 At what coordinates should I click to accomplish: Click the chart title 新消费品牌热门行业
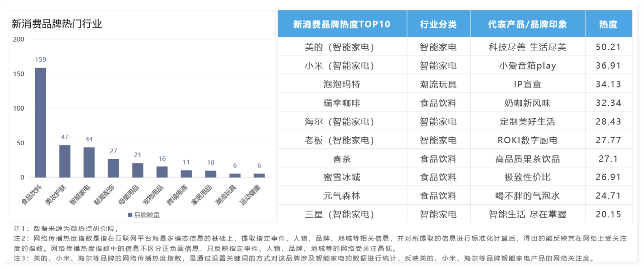(x=57, y=23)
